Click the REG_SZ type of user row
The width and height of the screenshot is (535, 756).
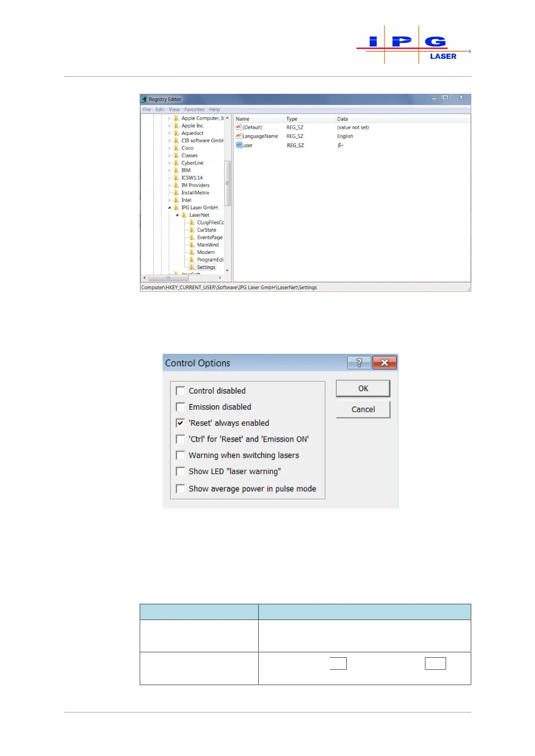coord(295,145)
